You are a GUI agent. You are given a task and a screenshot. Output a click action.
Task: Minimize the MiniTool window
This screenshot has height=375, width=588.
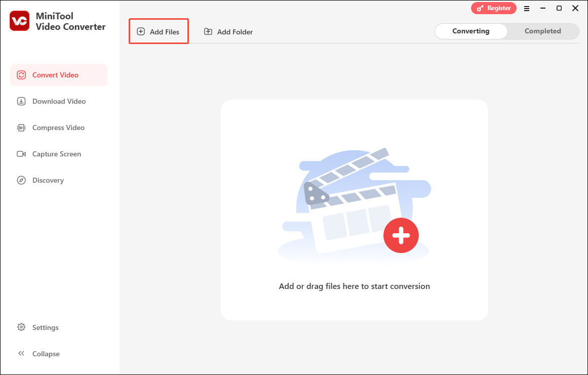(543, 8)
